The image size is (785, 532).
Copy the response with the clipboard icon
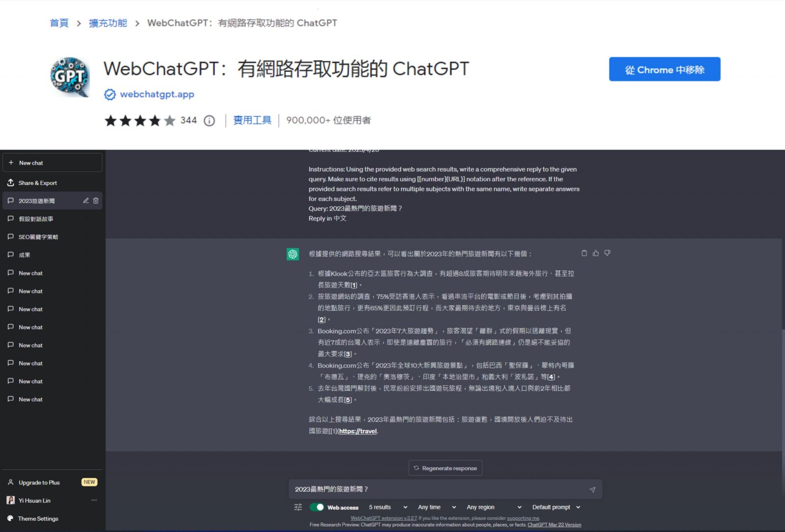tap(584, 253)
